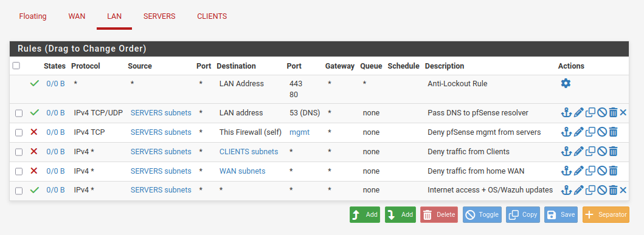Viewport: 644px width, 235px height.
Task: Check the Deny pfSense mgmt from servers row
Action: click(18, 132)
